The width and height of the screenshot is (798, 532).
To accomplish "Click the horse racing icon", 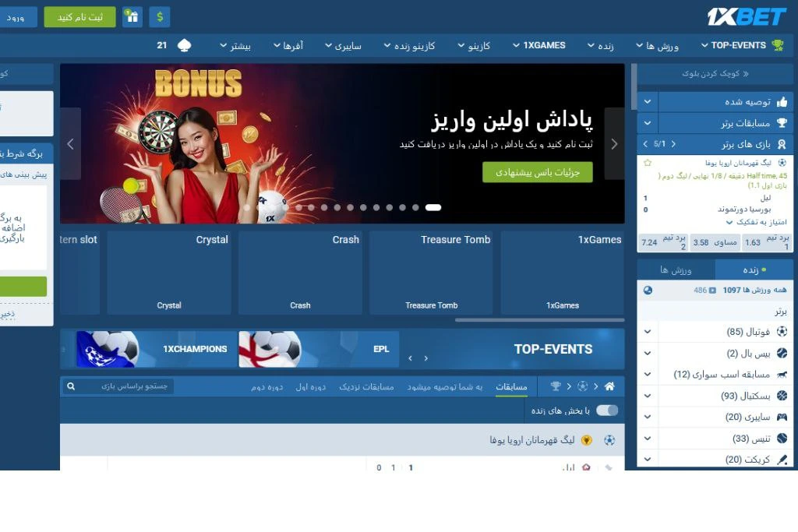I will pyautogui.click(x=782, y=375).
